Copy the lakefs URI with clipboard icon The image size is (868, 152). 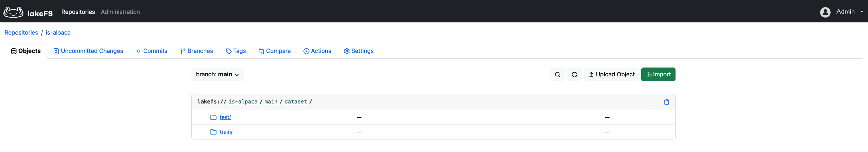click(666, 102)
